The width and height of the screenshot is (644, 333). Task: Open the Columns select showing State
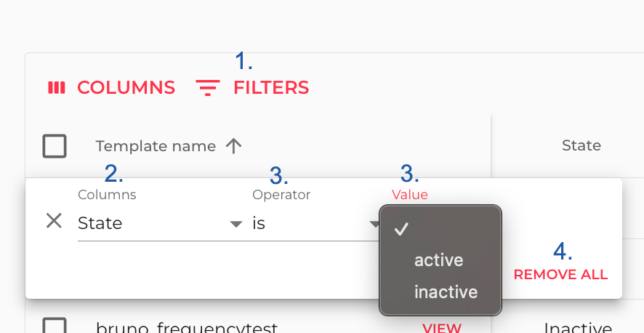point(153,223)
